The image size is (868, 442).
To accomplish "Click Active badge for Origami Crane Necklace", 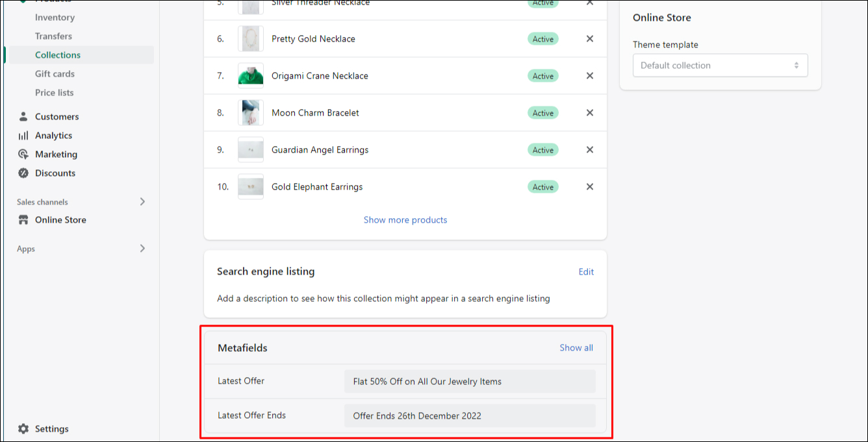I will point(543,76).
